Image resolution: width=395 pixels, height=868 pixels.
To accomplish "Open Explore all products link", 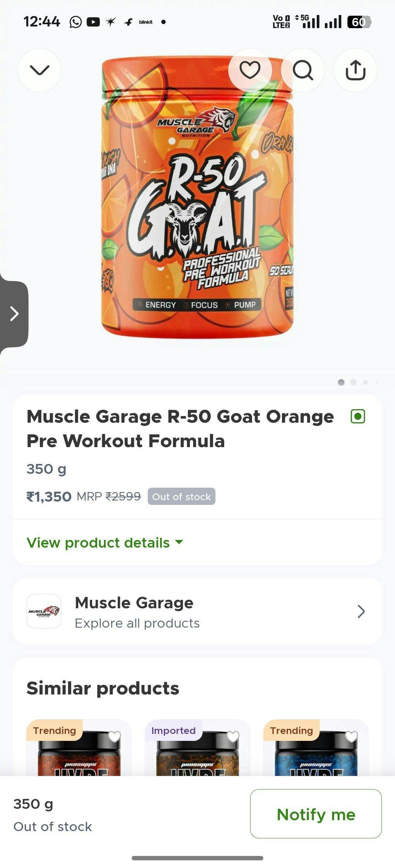I will coord(137,623).
